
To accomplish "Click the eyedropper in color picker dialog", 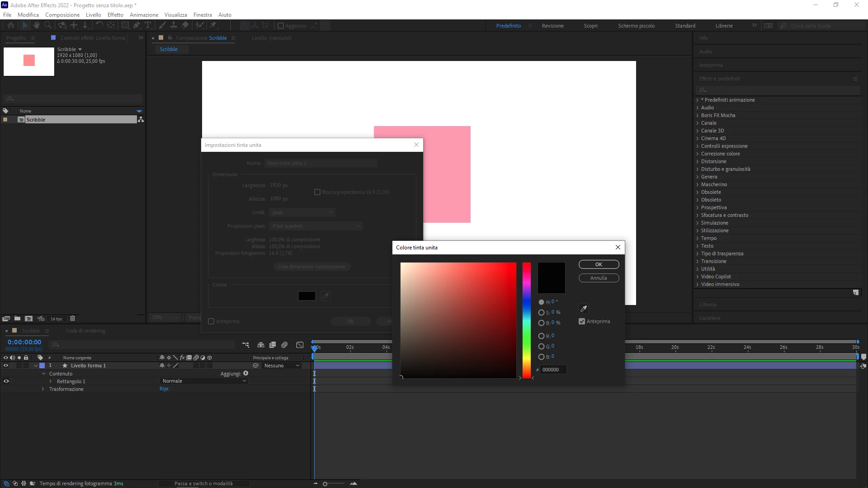I will (584, 309).
